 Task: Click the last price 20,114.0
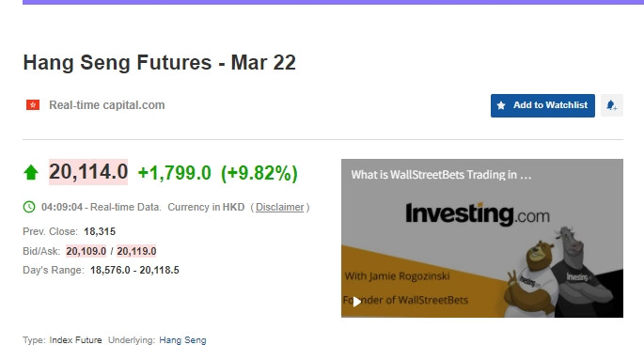coord(88,172)
